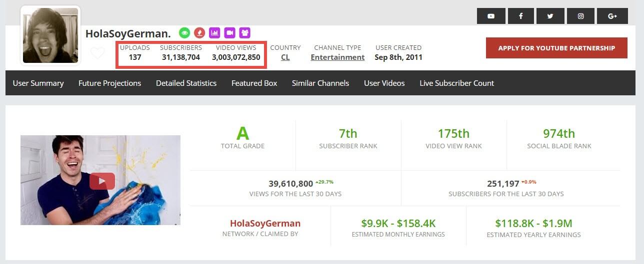644x264 pixels.
Task: Click the red flame icon beside channel name
Action: tap(199, 33)
